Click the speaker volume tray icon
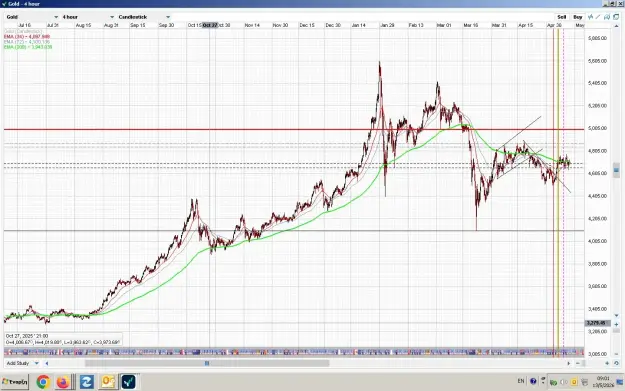The width and height of the screenshot is (625, 391). point(564,382)
